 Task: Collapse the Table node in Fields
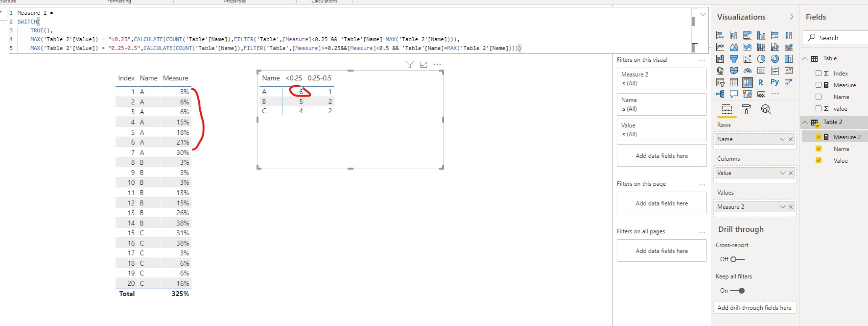tap(805, 58)
